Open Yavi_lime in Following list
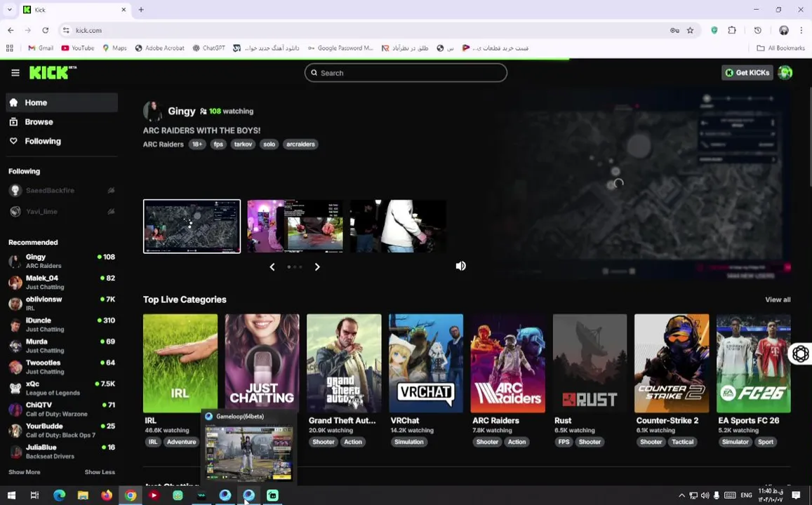Image resolution: width=812 pixels, height=505 pixels. 62,212
